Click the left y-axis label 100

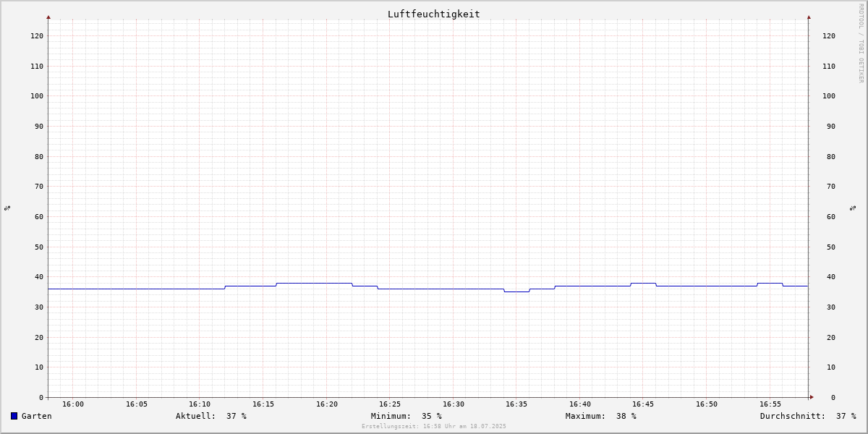pyautogui.click(x=37, y=95)
